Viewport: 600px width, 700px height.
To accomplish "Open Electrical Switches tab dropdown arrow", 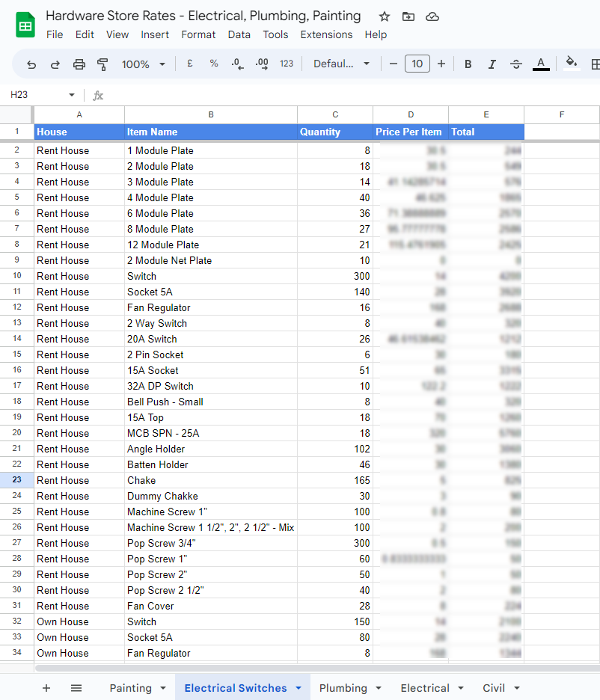I will click(x=299, y=688).
